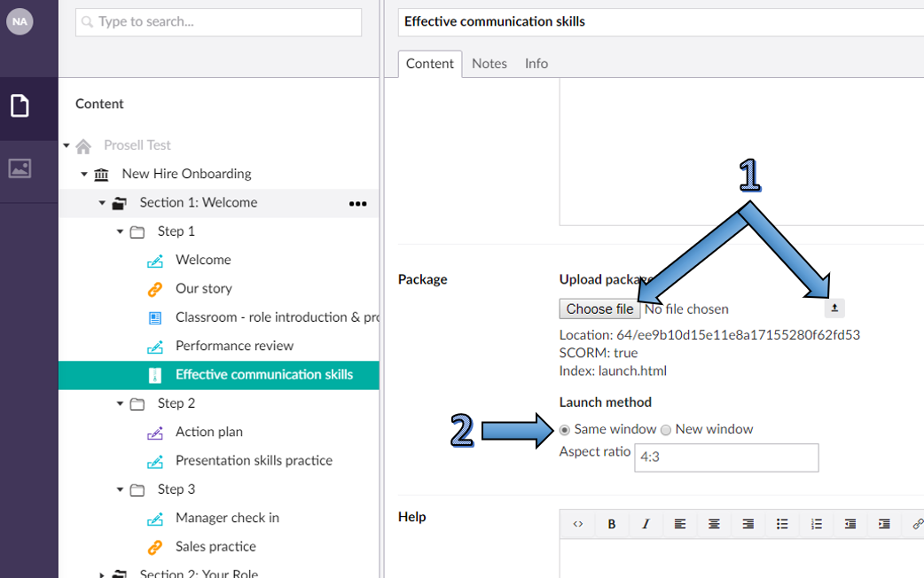Open the Section 1: Welcome options menu
Viewport: 924px width, 578px height.
357,202
